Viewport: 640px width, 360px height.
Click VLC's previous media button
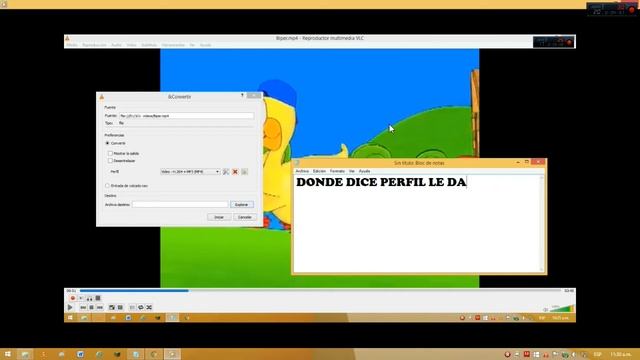tap(83, 307)
